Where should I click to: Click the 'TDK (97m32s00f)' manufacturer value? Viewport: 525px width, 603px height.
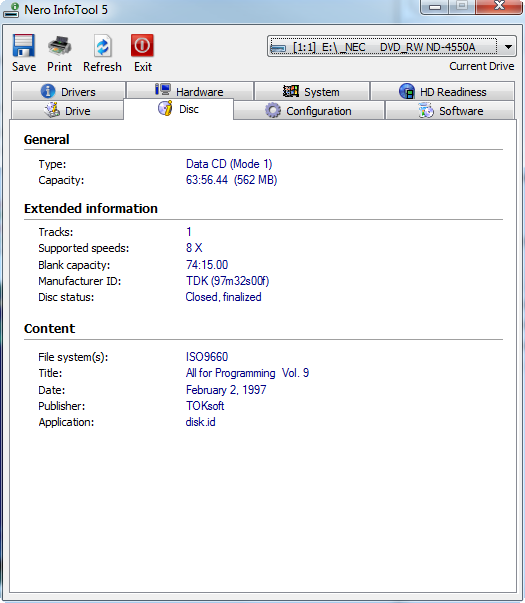point(227,281)
